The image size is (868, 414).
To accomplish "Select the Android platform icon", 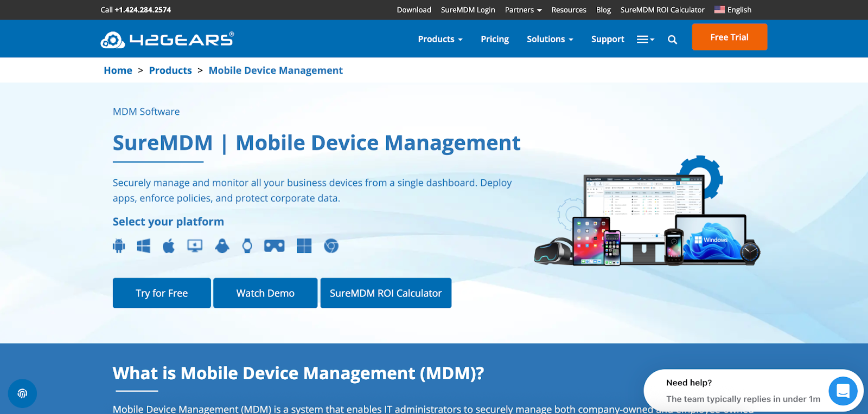I will coord(119,246).
